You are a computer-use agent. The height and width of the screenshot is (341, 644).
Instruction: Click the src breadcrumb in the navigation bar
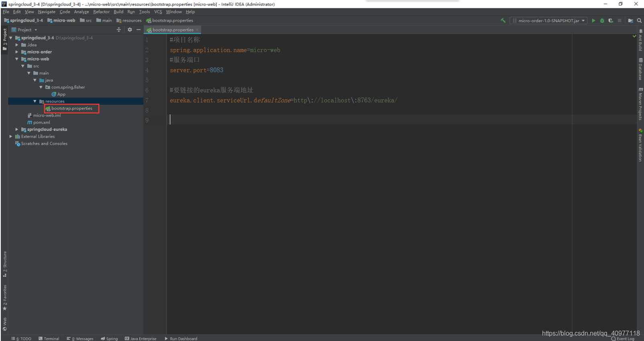point(86,20)
